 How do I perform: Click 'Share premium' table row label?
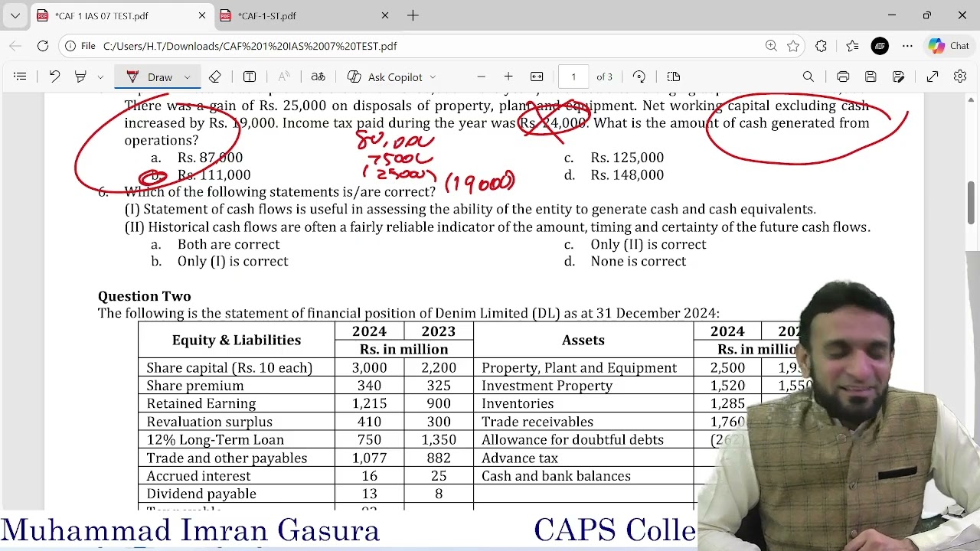pos(195,386)
